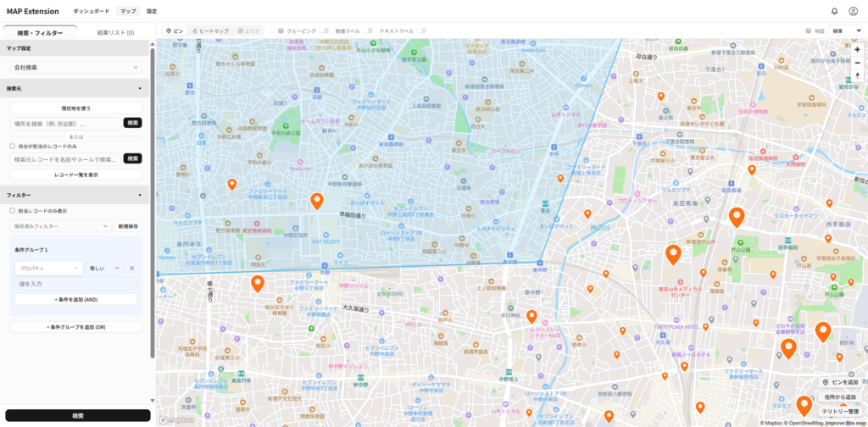Click the 東中野 station marker icon
The width and height of the screenshot is (868, 427).
[x=538, y=262]
